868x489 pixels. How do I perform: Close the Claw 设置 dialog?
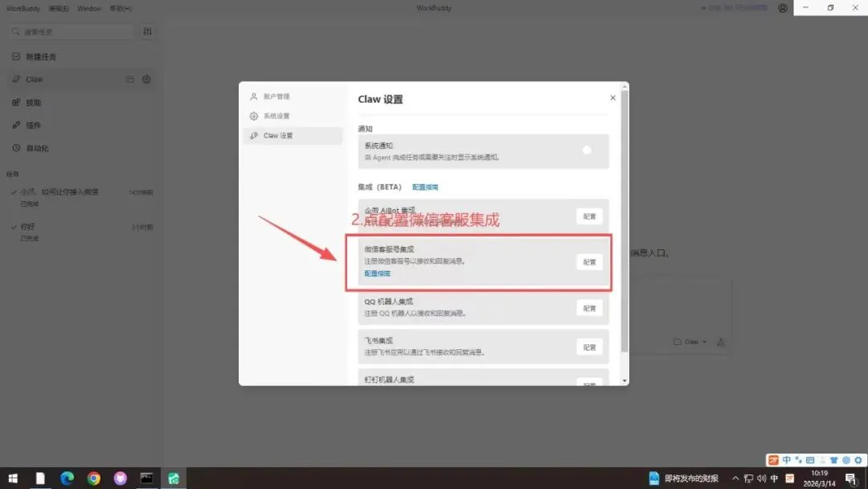coord(612,97)
